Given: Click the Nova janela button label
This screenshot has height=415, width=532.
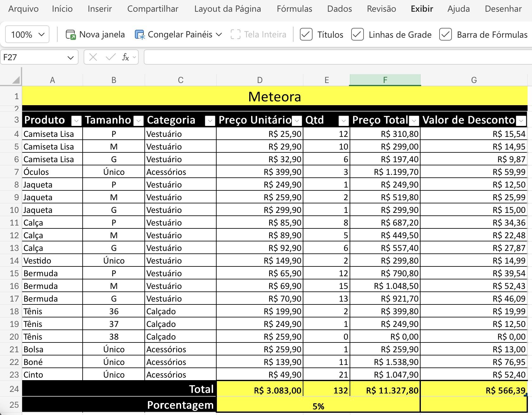Looking at the screenshot, I should coord(102,35).
